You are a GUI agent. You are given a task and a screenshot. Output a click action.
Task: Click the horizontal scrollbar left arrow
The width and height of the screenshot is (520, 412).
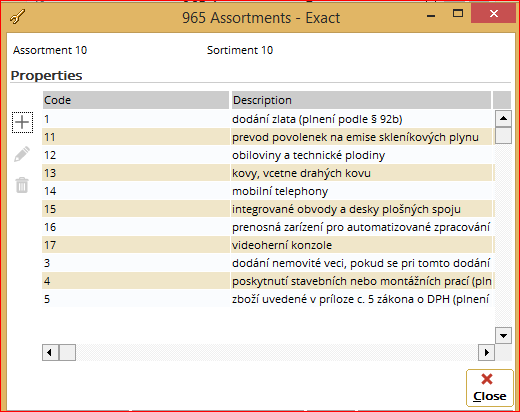point(50,352)
